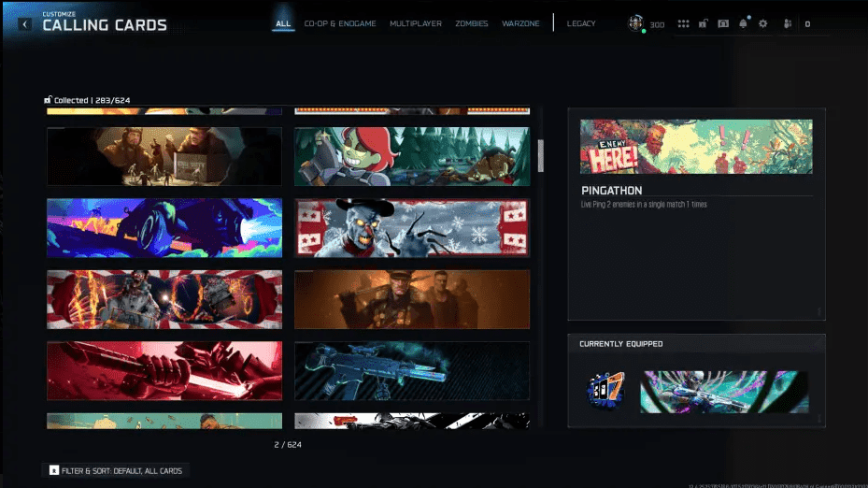868x488 pixels.
Task: Open the social party friends icon
Action: pyautogui.click(x=788, y=24)
